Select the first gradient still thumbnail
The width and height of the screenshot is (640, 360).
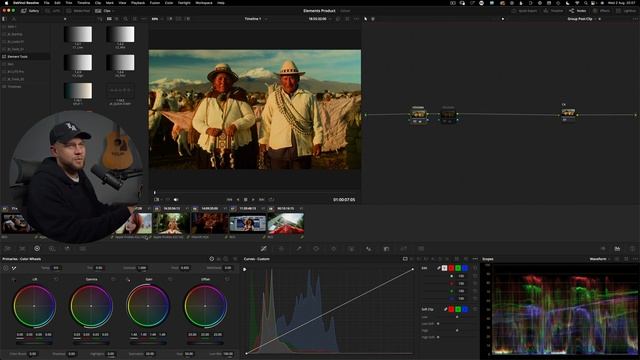pos(78,35)
